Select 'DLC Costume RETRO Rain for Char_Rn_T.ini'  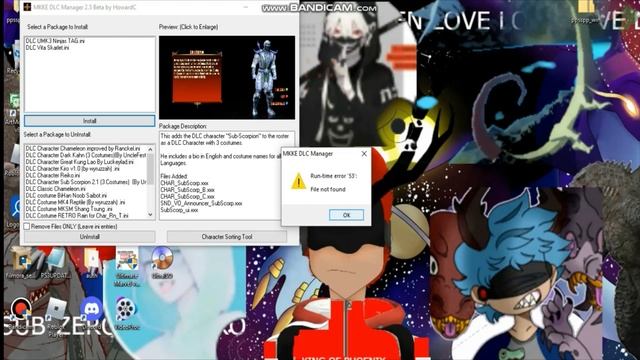click(77, 215)
